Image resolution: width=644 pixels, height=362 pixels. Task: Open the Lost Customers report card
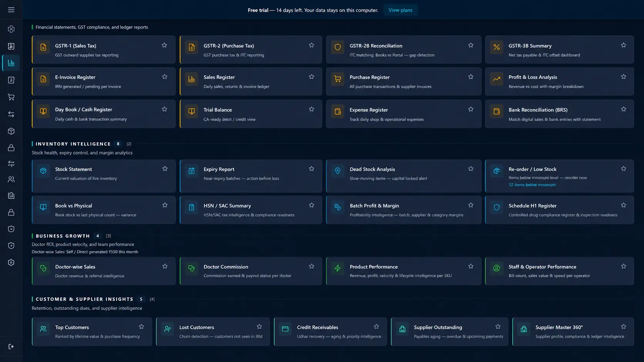pos(213,332)
